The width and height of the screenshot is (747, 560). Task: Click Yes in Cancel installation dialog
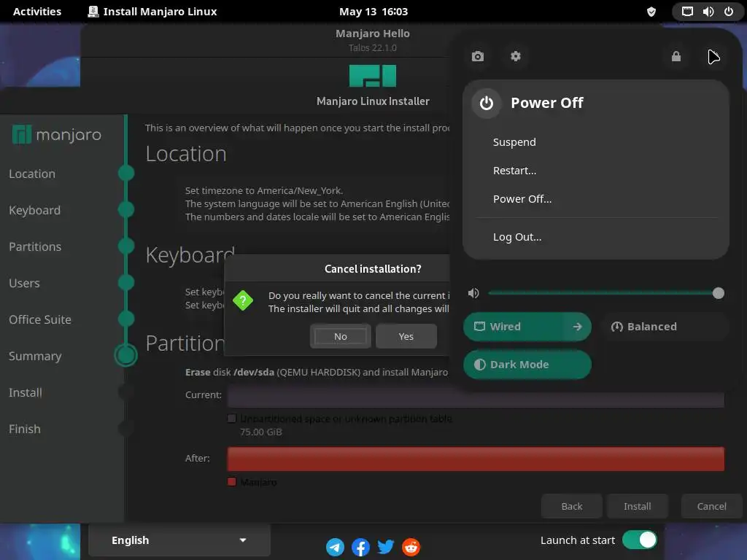coord(406,336)
